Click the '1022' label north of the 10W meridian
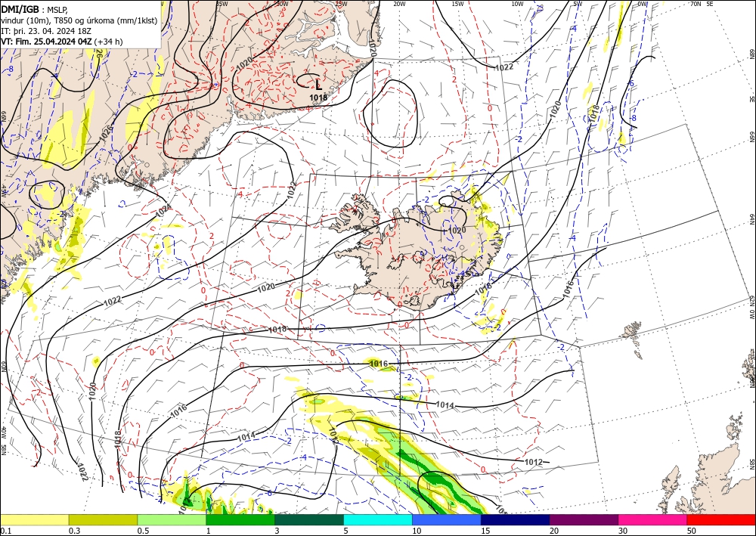This screenshot has height=536, width=756. [503, 67]
